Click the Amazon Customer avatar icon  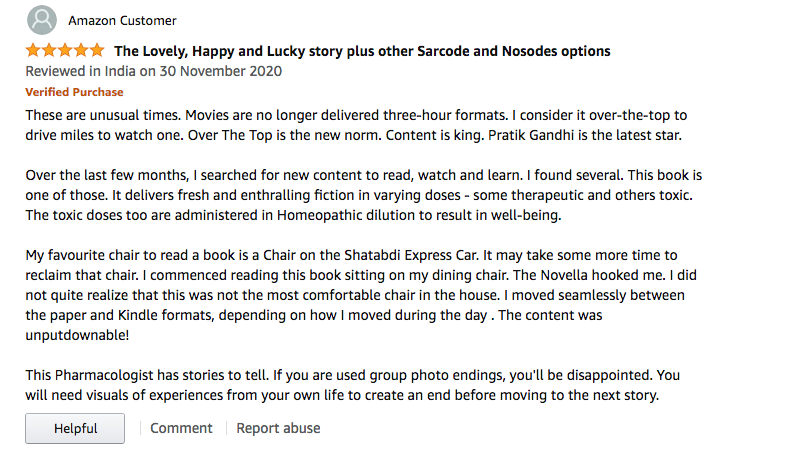(x=42, y=20)
